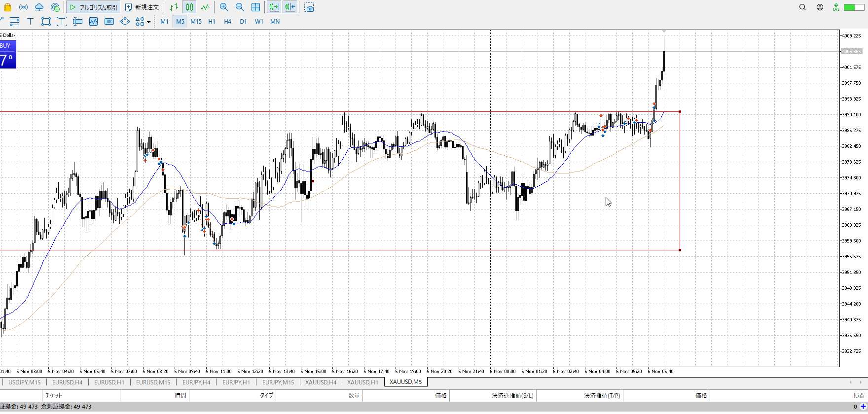Click the green connection level indicator bar
Viewport: 868px width, 414px height.
tap(853, 7)
